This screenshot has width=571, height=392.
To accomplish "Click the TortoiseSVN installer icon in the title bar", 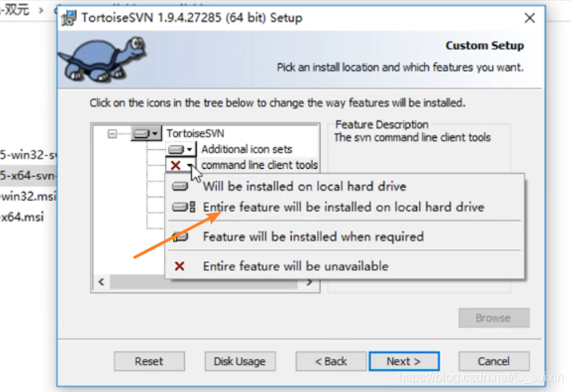I will (x=69, y=18).
